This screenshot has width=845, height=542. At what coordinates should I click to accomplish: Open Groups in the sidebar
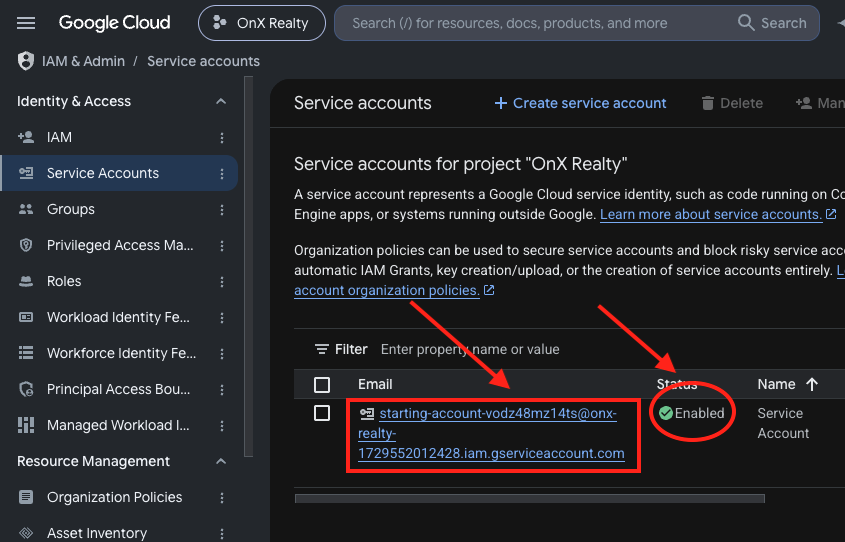tap(71, 209)
